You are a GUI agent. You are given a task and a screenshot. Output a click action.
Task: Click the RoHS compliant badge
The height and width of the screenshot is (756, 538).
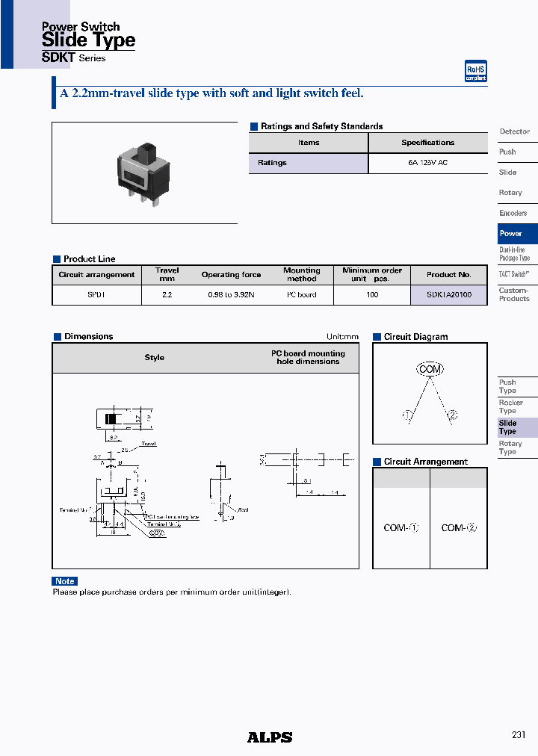pos(475,72)
